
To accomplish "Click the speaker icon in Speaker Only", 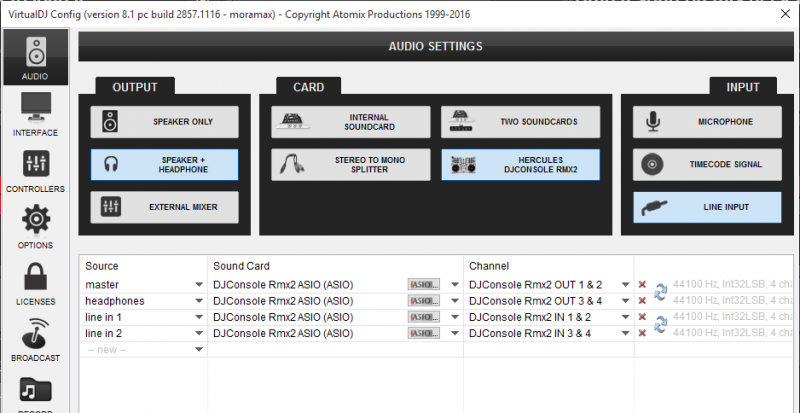I will click(110, 122).
